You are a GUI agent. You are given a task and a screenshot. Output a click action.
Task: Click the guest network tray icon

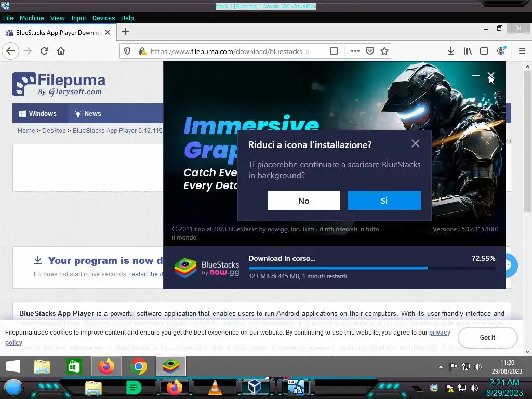coord(466,366)
